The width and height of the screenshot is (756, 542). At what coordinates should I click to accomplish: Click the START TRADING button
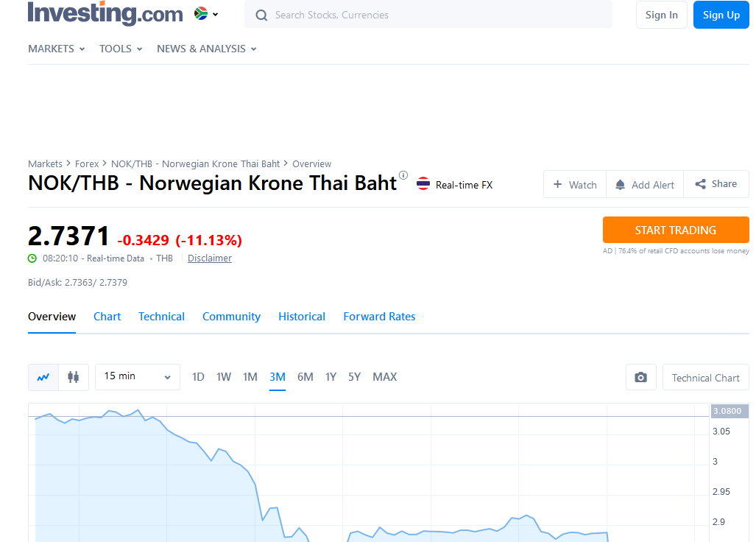click(x=676, y=230)
